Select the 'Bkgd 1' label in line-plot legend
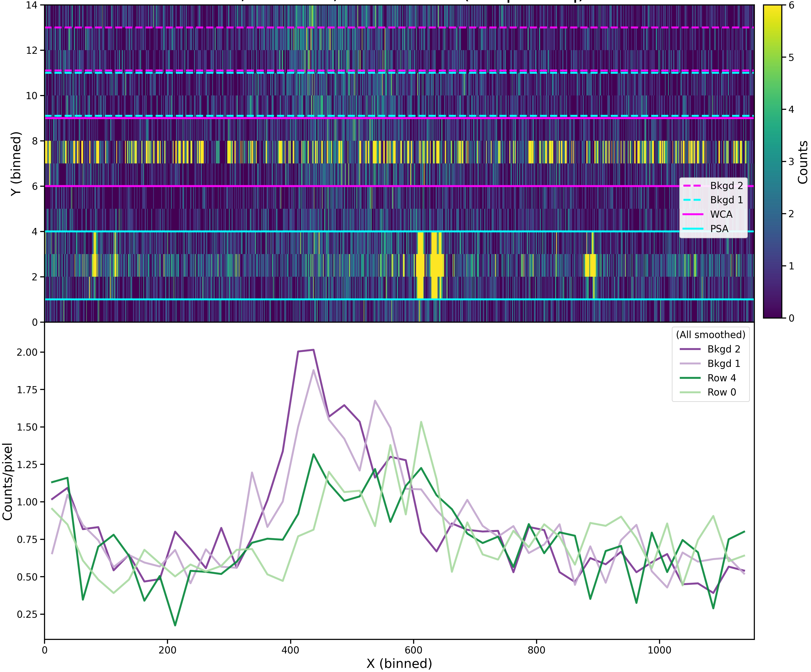Image resolution: width=811 pixels, height=672 pixels. click(724, 364)
